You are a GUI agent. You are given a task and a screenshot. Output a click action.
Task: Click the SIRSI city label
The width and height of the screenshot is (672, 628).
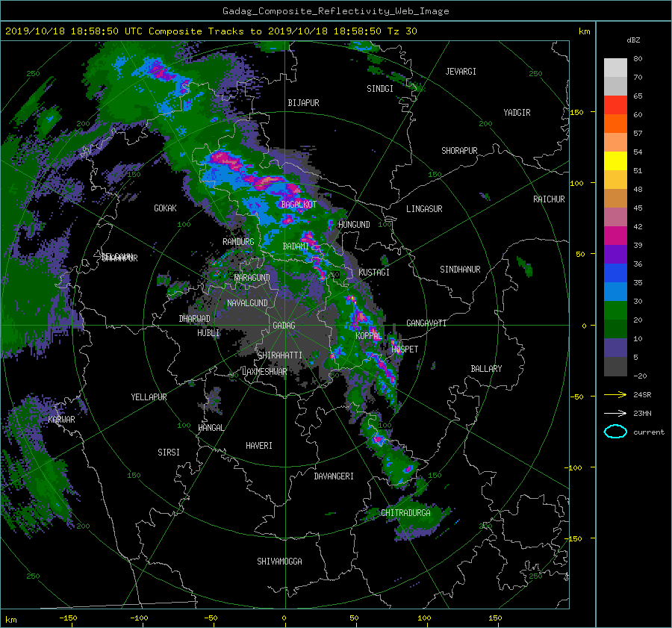click(x=169, y=453)
